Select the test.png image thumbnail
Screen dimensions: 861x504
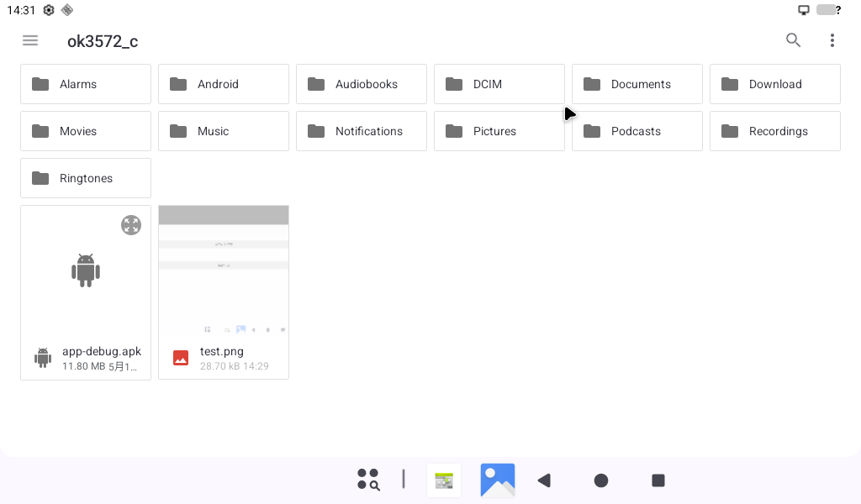[x=224, y=270]
